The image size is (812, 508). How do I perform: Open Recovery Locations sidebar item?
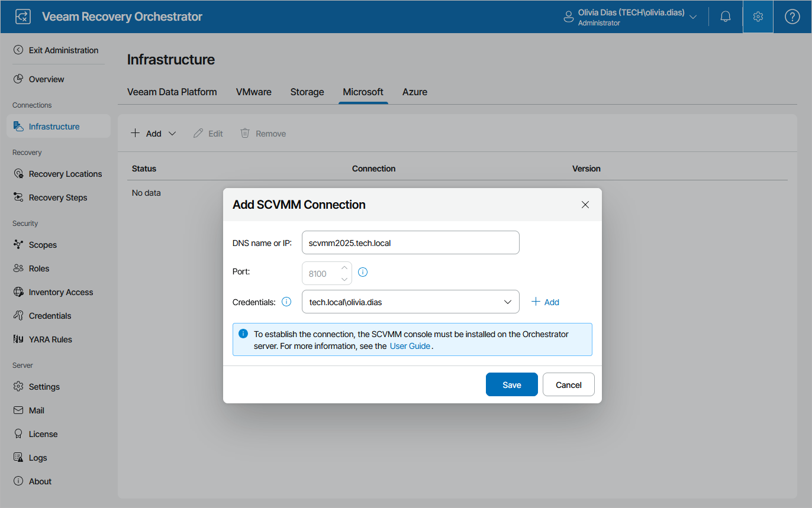(x=65, y=174)
